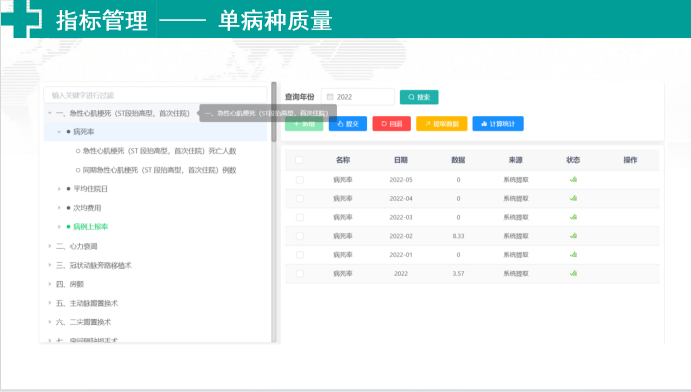The height and width of the screenshot is (392, 691).
Task: Select the 平均住院日 tree label
Action: point(90,189)
